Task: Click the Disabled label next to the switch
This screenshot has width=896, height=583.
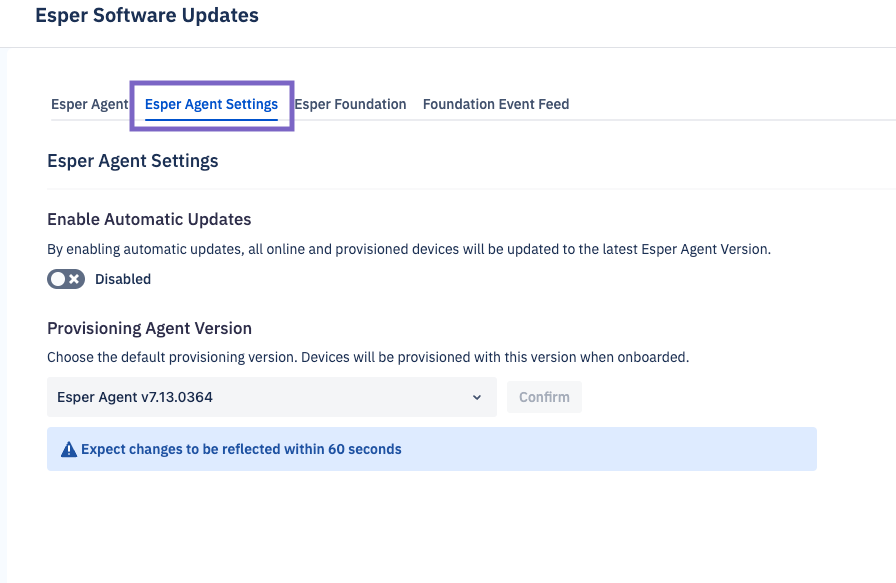Action: tap(123, 279)
